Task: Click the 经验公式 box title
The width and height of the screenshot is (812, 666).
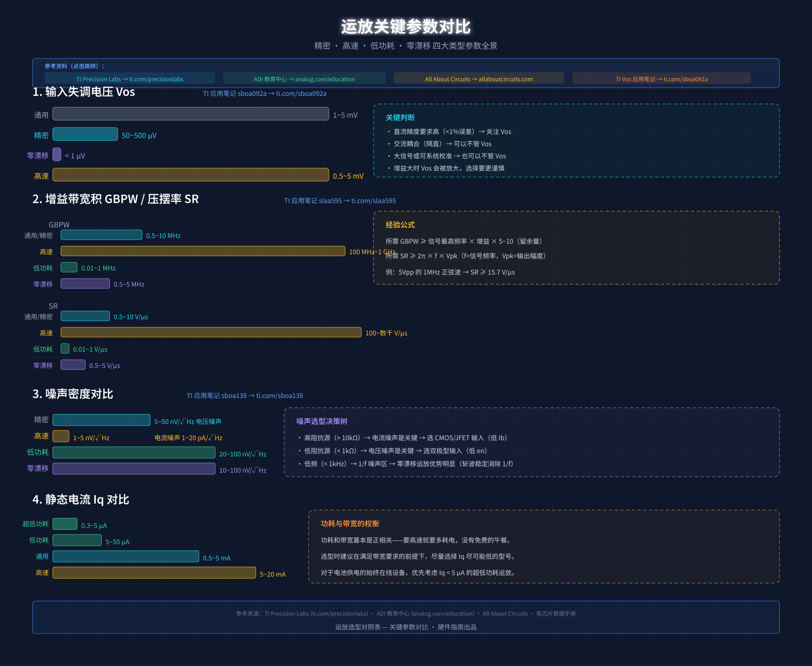Action: pos(400,225)
